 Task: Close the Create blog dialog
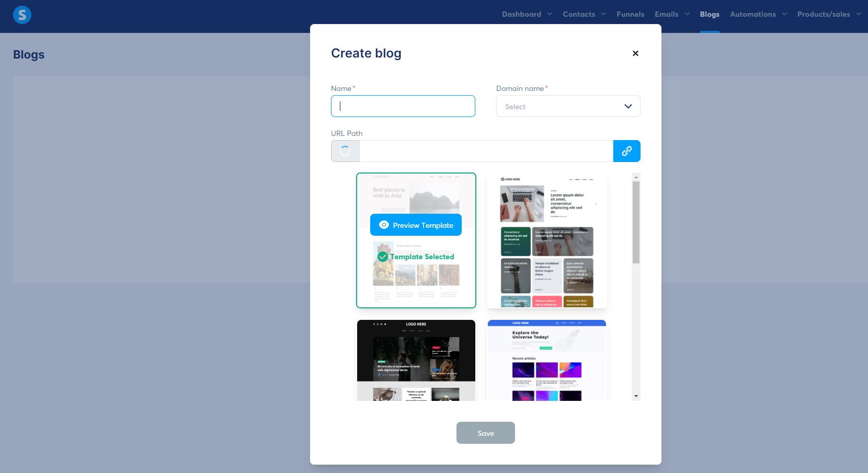coord(635,53)
